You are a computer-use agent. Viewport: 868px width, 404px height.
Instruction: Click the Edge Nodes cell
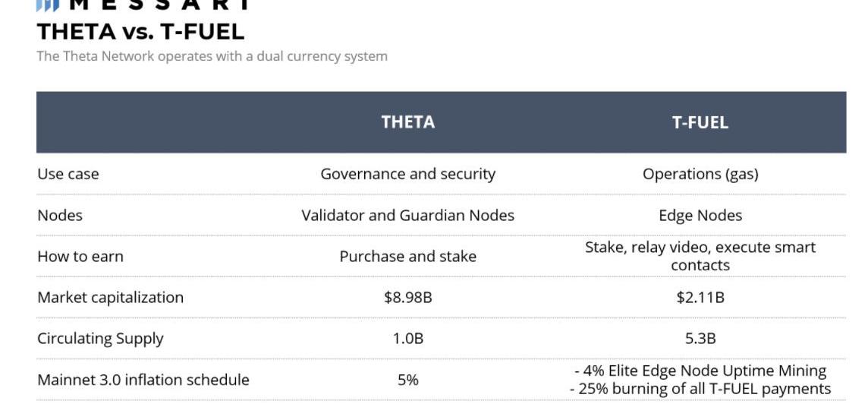700,215
